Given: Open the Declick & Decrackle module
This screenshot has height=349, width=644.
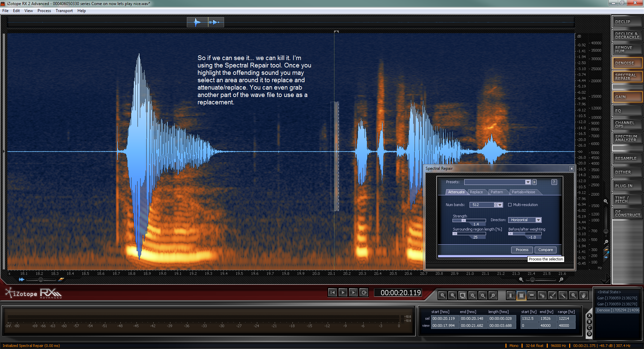Looking at the screenshot, I should 627,36.
